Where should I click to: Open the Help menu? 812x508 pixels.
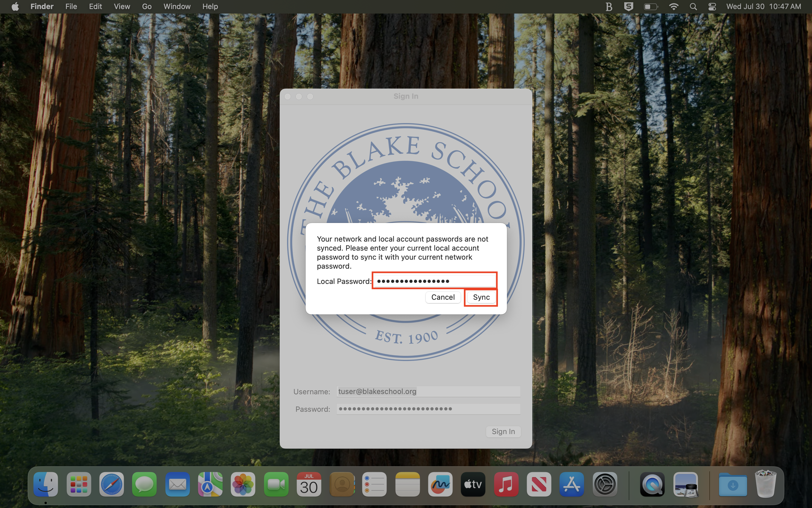tap(210, 6)
